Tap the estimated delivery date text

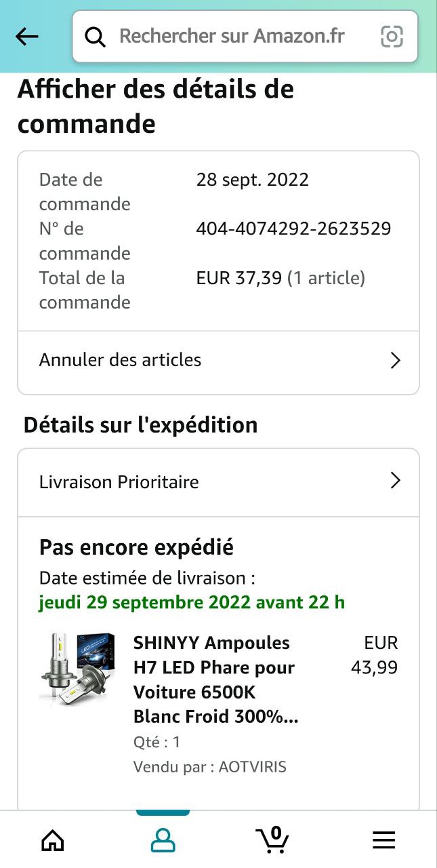[x=192, y=602]
